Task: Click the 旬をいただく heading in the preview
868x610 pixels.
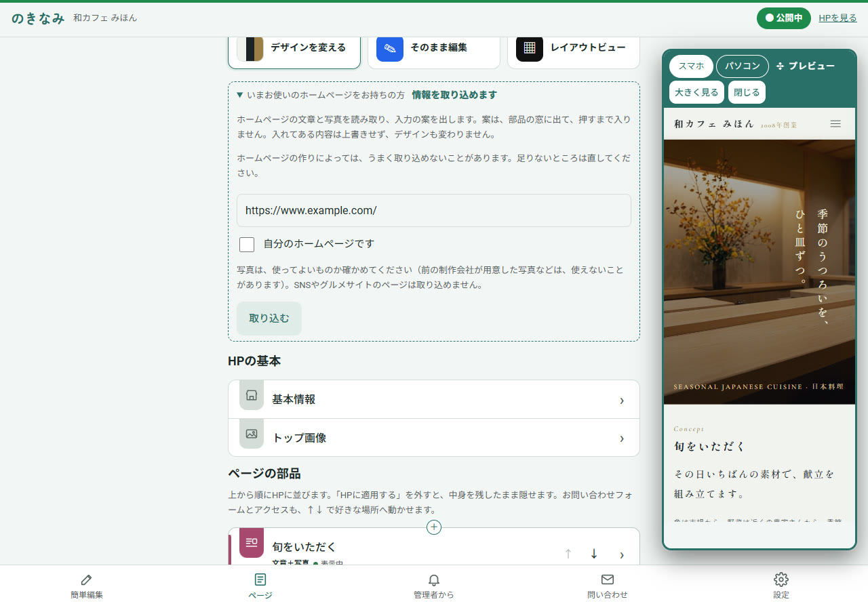Action: click(709, 447)
